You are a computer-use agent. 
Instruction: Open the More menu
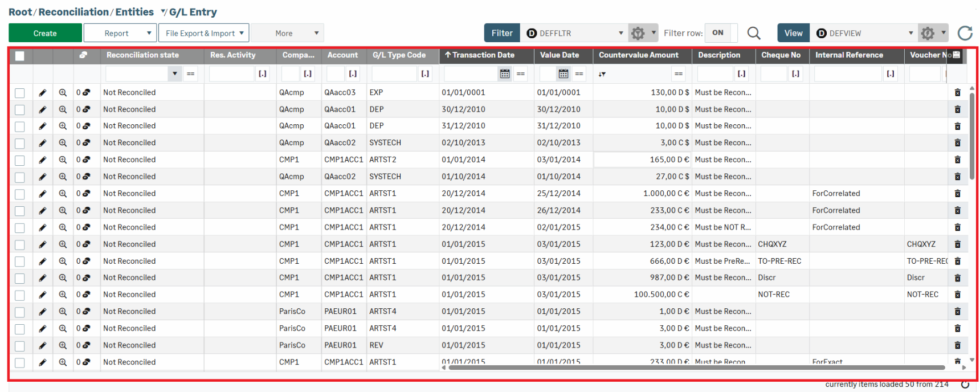[x=287, y=33]
